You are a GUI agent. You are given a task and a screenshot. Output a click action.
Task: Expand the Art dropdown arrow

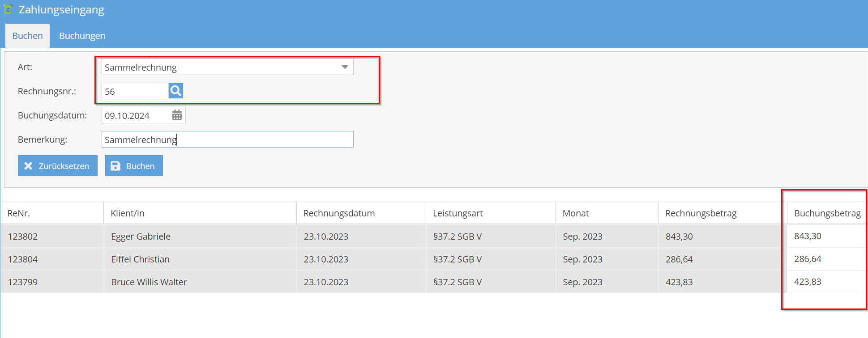click(345, 67)
